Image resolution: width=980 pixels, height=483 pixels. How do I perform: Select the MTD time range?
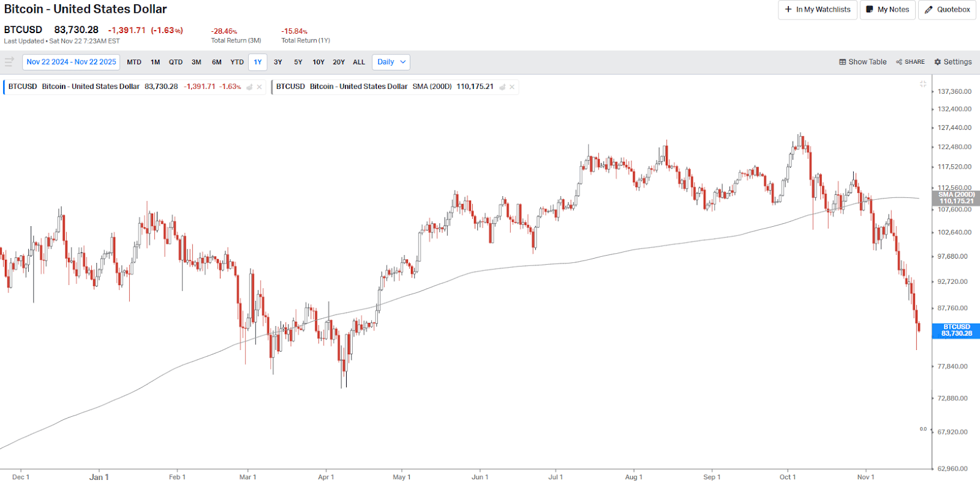coord(134,62)
